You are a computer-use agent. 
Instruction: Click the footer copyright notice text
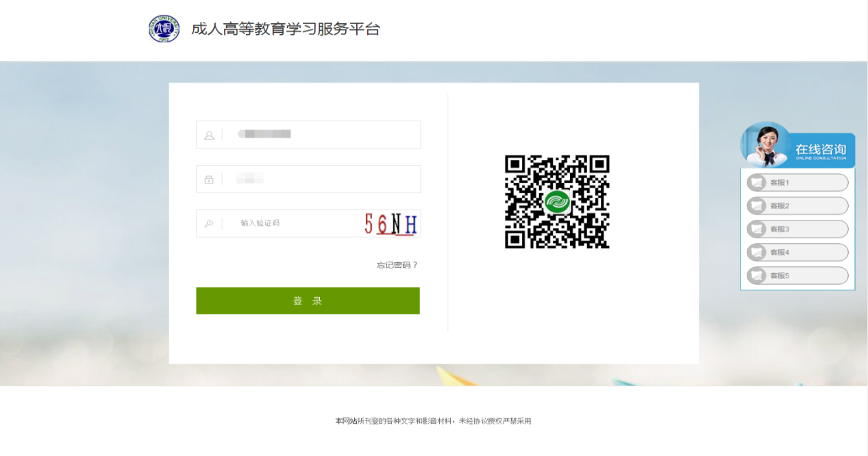tap(433, 421)
